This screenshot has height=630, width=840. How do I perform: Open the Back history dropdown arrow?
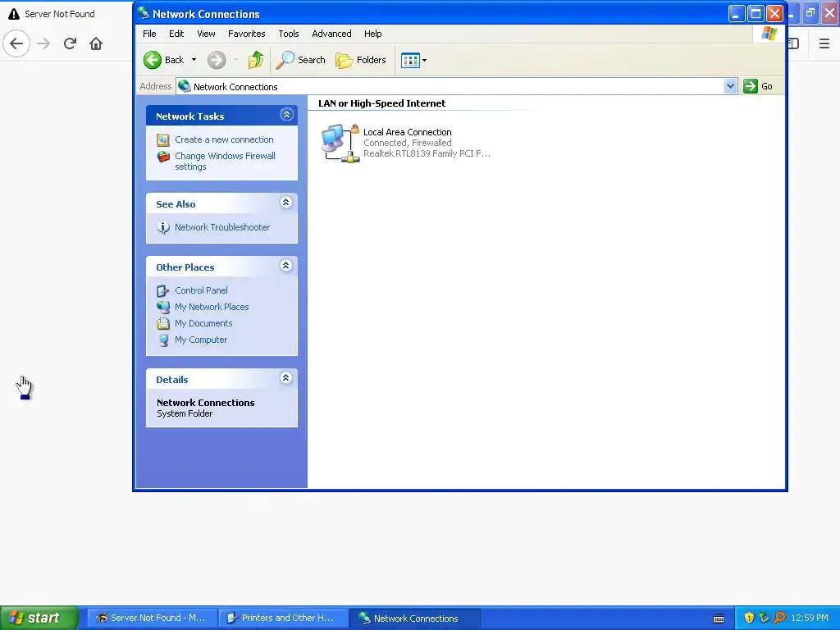tap(194, 60)
